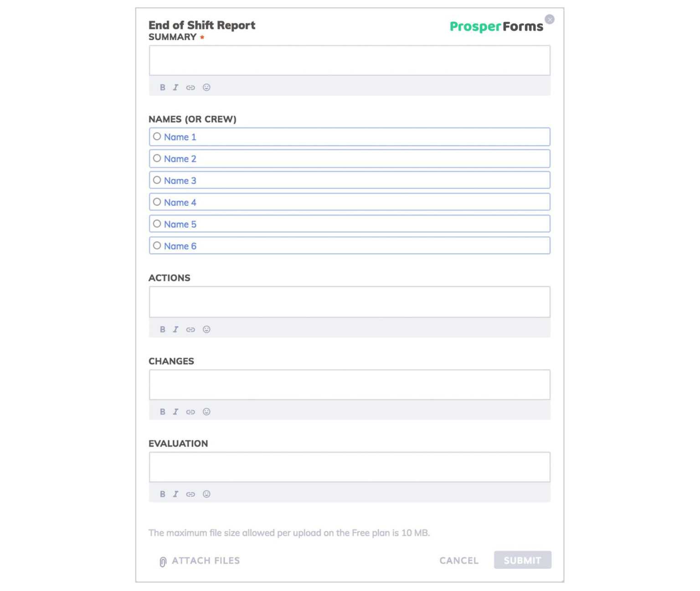Open the emoji picker below Changes
This screenshot has height=591, width=700.
click(206, 412)
